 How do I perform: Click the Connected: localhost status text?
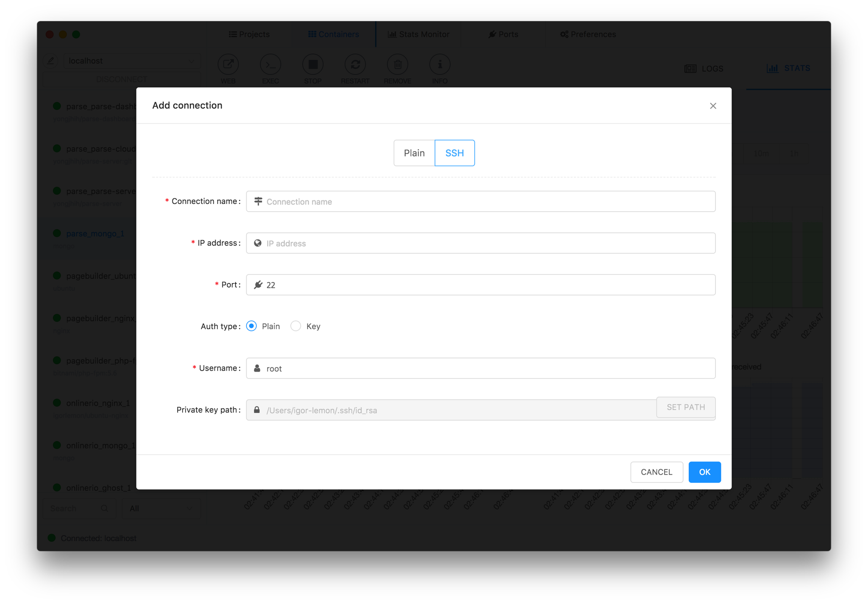coord(98,538)
